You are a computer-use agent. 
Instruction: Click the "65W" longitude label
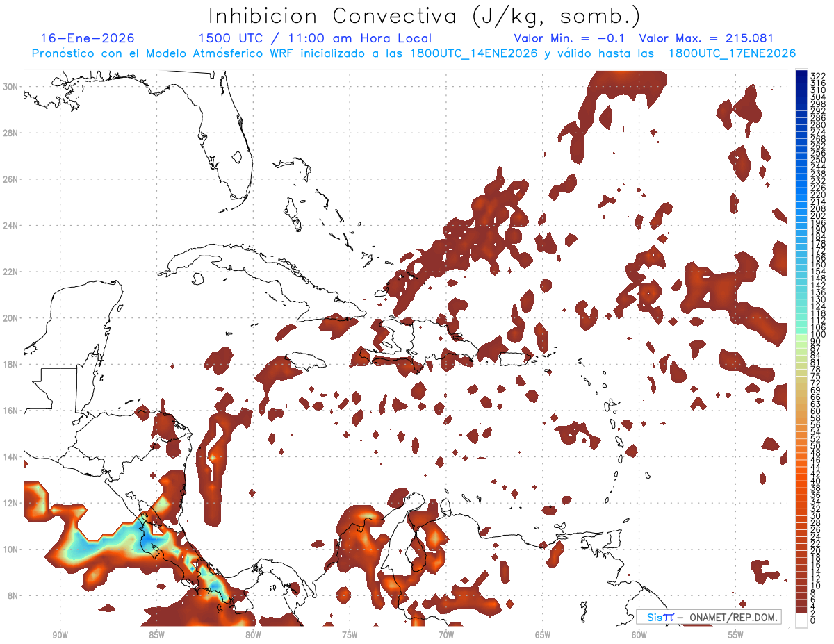click(x=543, y=634)
